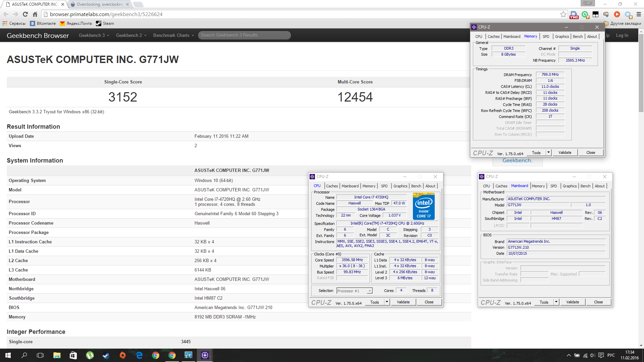Focus the Search Geekbench 3 Results field
Image resolution: width=644 pixels, height=362 pixels.
[x=244, y=35]
